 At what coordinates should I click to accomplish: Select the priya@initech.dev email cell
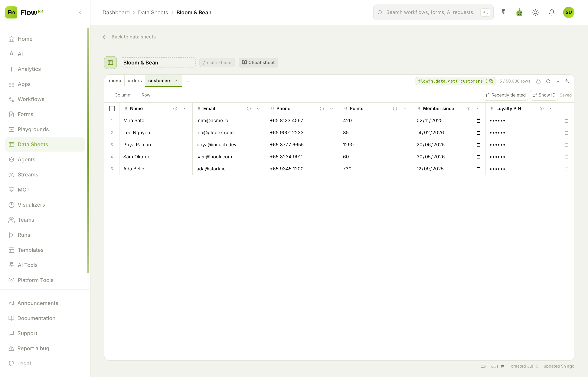point(229,145)
